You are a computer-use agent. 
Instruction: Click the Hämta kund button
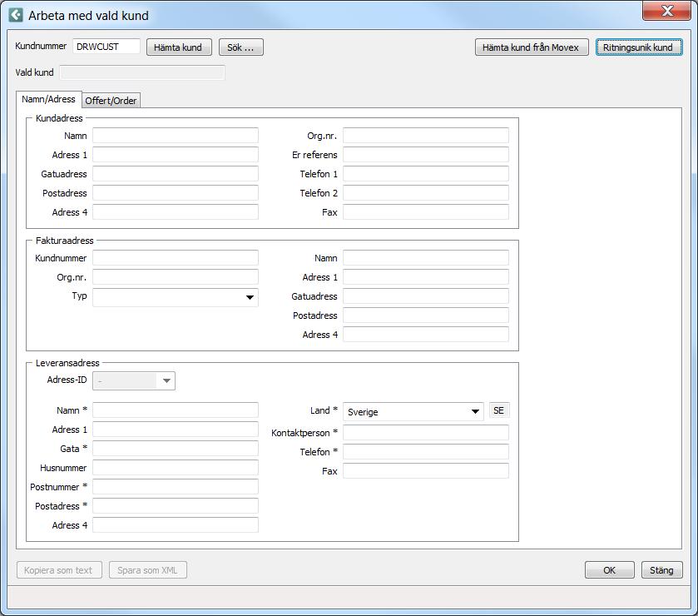click(x=179, y=47)
